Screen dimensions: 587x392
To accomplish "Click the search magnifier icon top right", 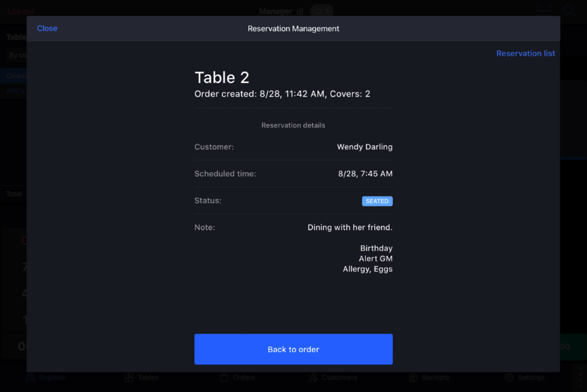I will 569,10.
